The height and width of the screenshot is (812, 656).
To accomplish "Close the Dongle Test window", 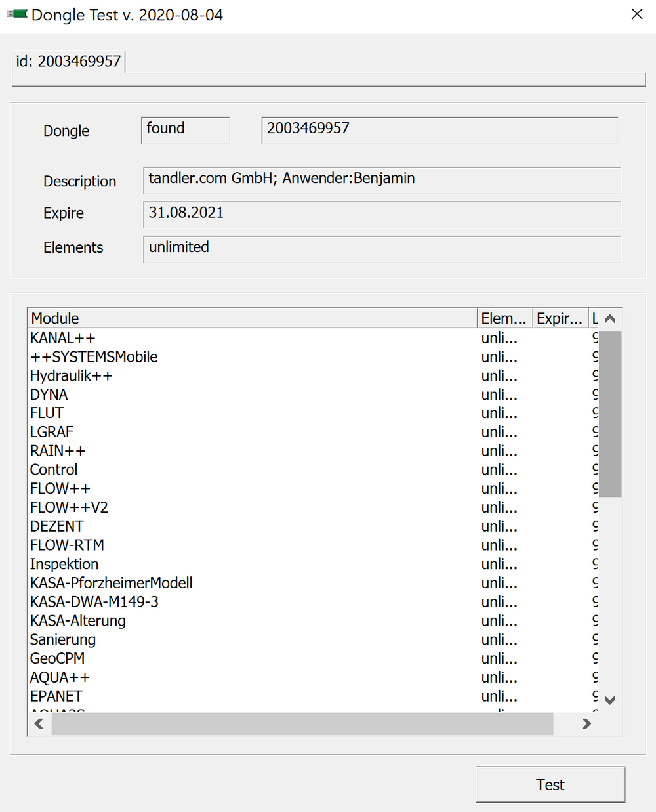I will pos(636,14).
